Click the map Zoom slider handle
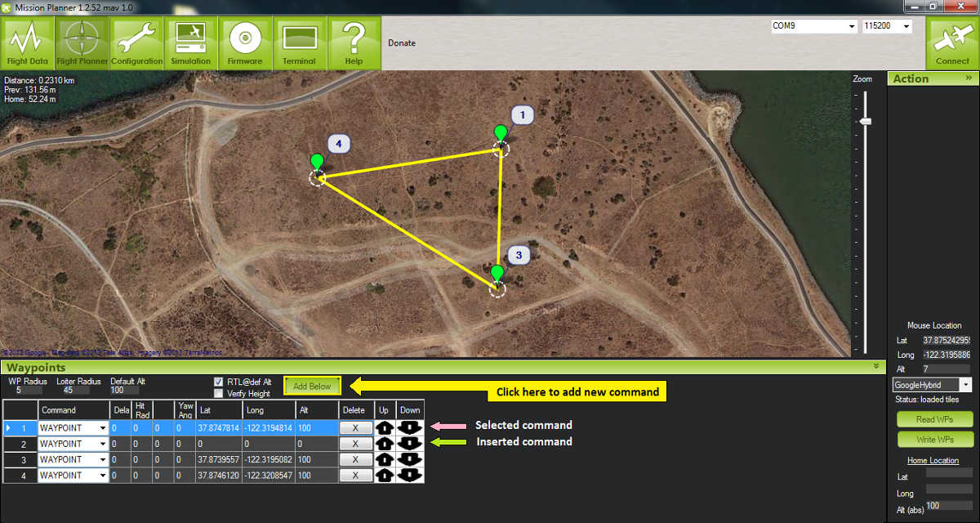Image resolution: width=980 pixels, height=523 pixels. pos(866,122)
